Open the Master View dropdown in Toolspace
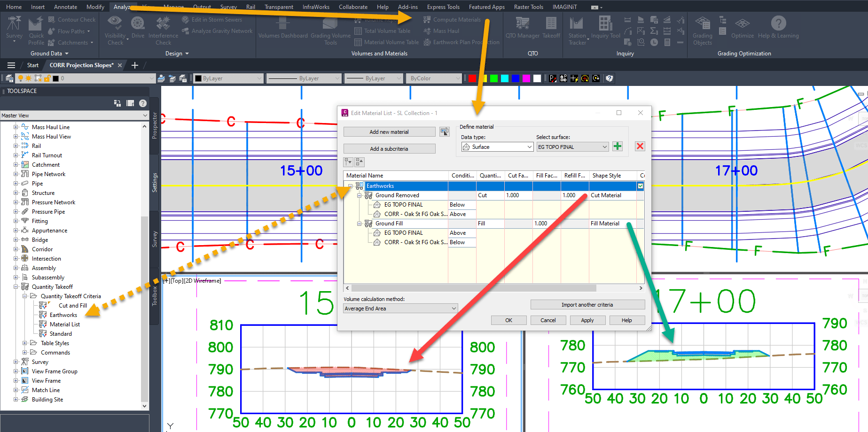The image size is (868, 432). tap(74, 116)
